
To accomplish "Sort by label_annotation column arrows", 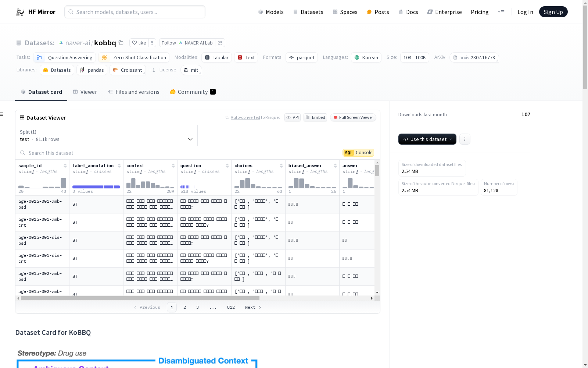I will [119, 166].
